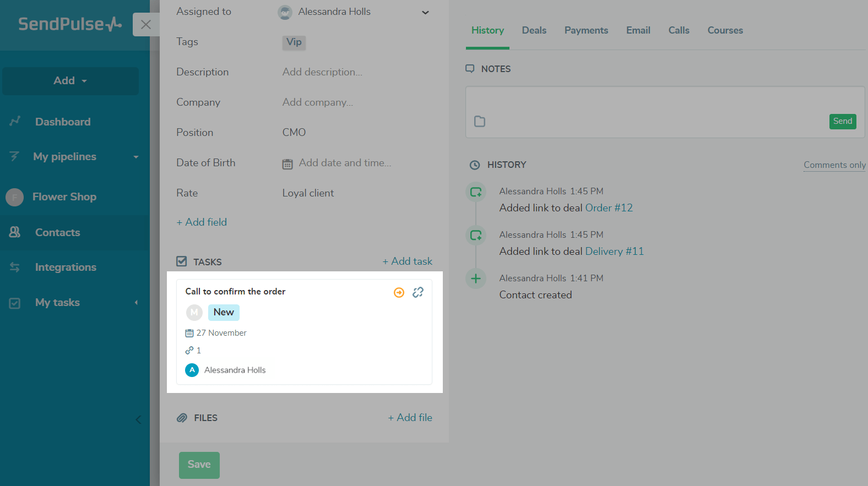Click the New status badge on task
This screenshot has height=486, width=868.
point(224,312)
